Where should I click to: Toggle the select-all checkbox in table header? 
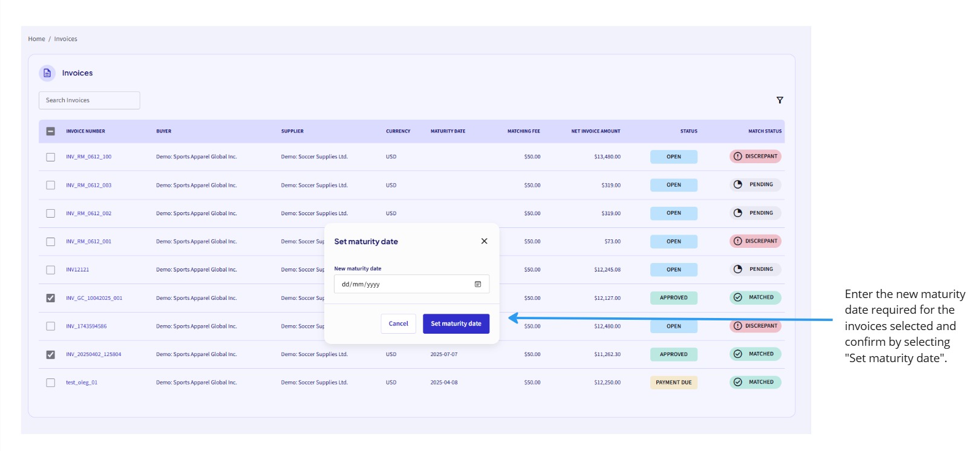(51, 131)
